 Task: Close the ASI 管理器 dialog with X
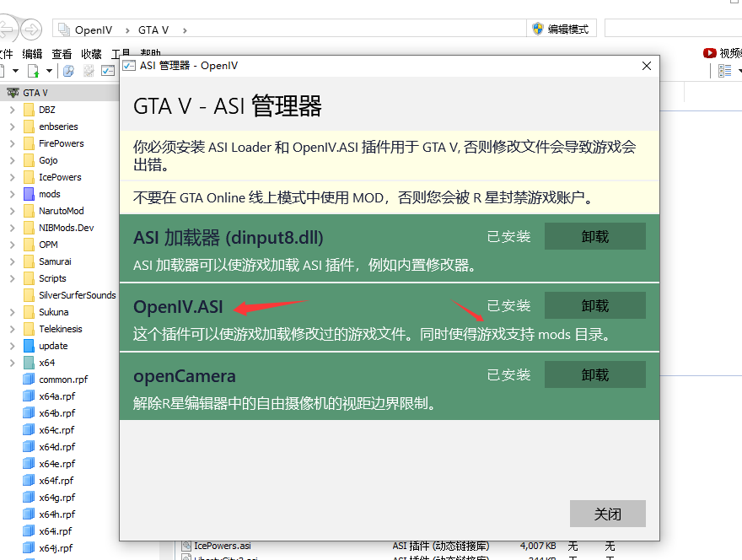coord(647,66)
